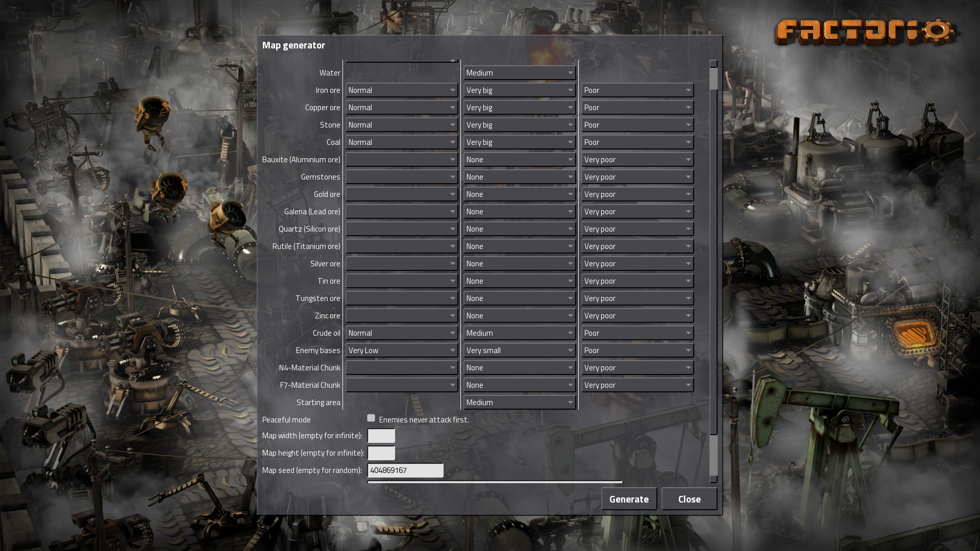Open Crude oil richness dropdown
This screenshot has height=551, width=980.
(x=638, y=333)
